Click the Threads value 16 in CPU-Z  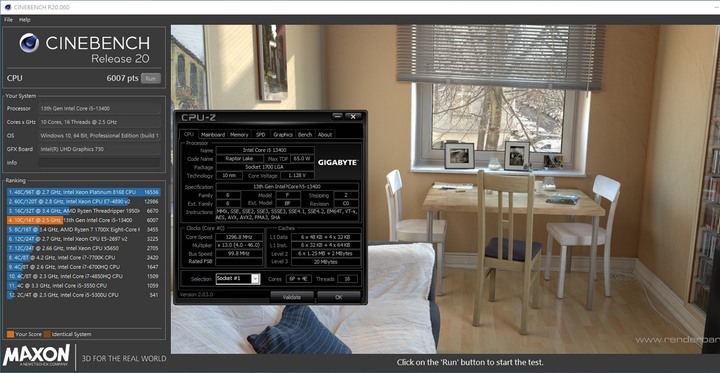click(348, 279)
